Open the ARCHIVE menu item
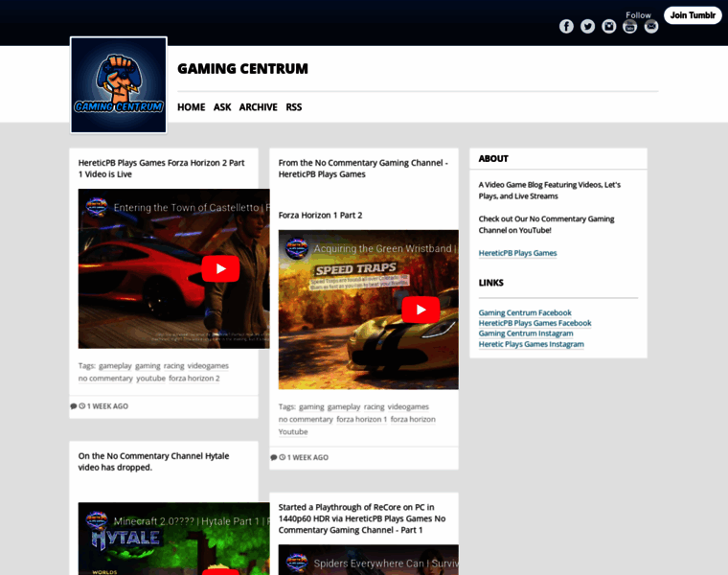728x575 pixels. coord(258,107)
